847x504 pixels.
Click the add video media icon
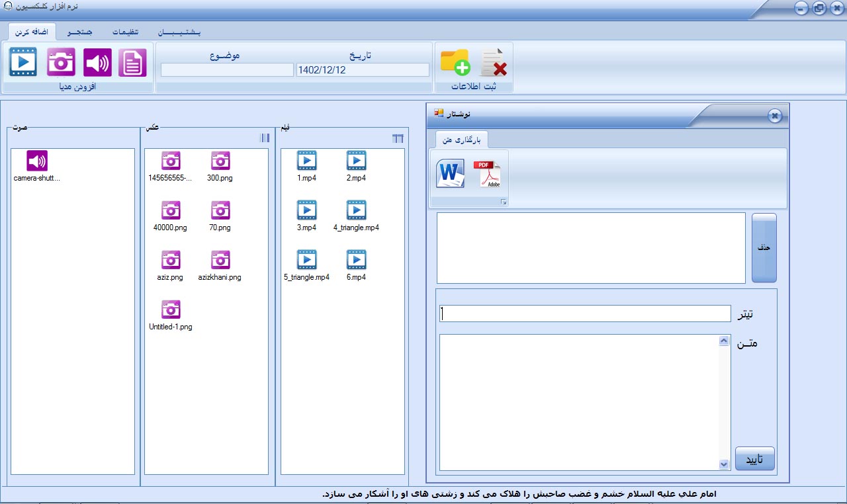coord(23,63)
